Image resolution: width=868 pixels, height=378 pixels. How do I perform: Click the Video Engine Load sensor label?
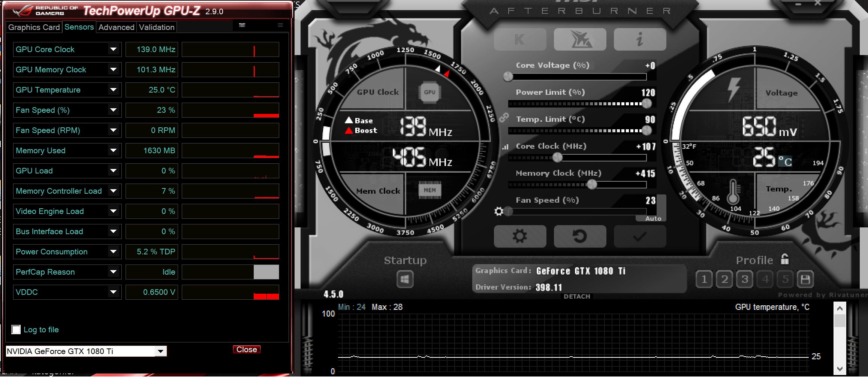(50, 211)
